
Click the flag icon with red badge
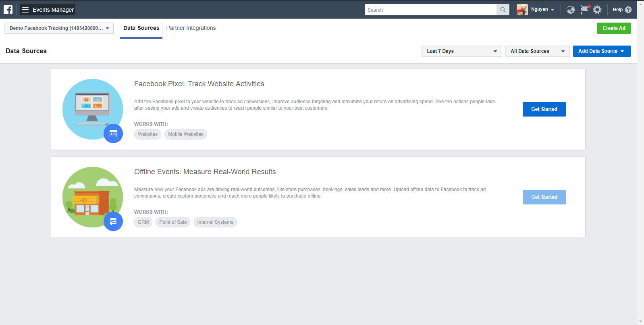(x=584, y=10)
